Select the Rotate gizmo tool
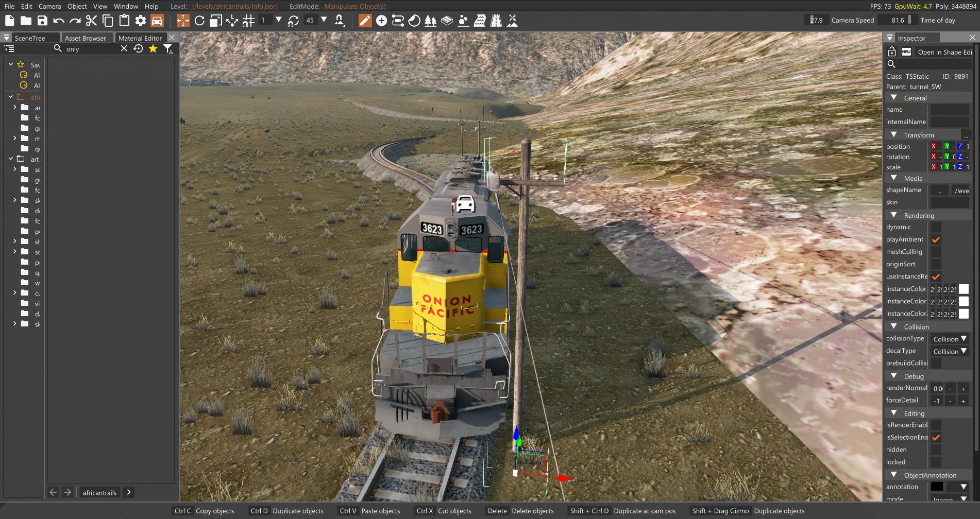 pyautogui.click(x=199, y=21)
